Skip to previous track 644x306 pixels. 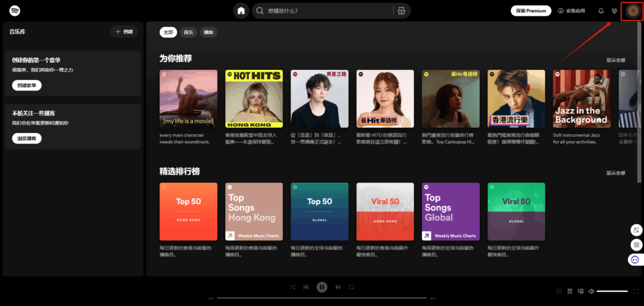[x=306, y=287]
